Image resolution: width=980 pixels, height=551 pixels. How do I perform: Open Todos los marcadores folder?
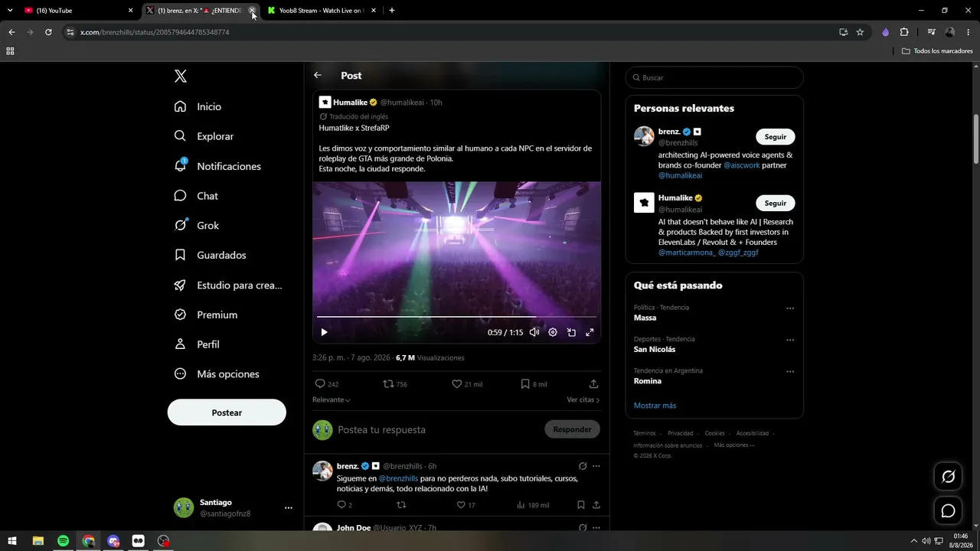pos(937,51)
